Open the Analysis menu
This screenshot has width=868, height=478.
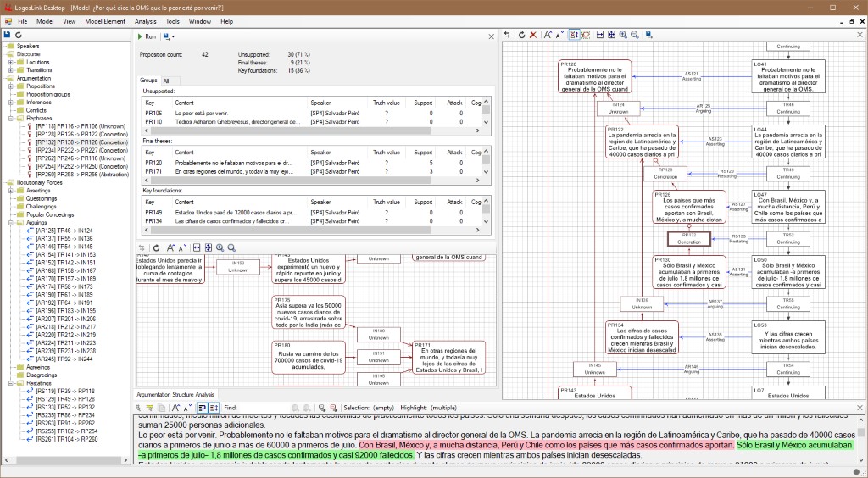pyautogui.click(x=145, y=21)
